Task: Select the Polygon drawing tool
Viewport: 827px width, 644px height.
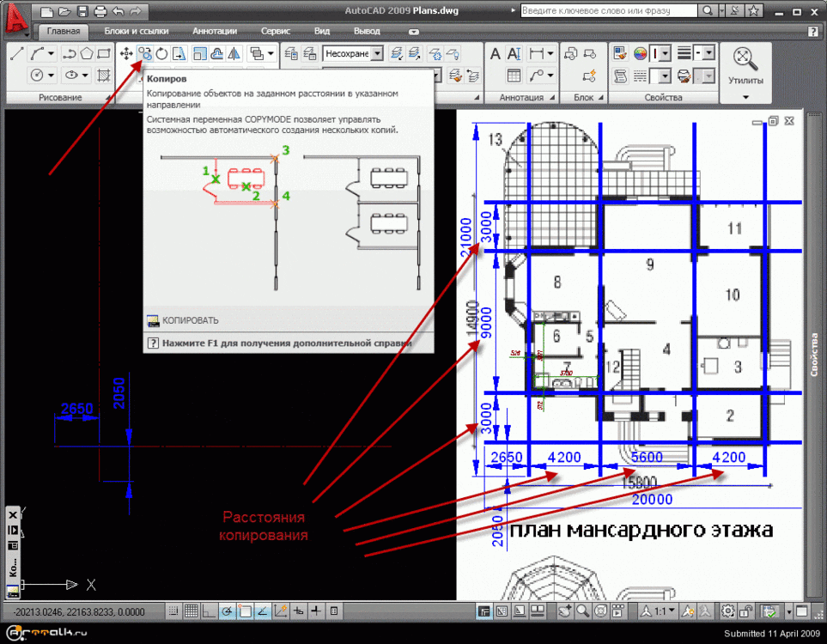Action: (x=87, y=53)
